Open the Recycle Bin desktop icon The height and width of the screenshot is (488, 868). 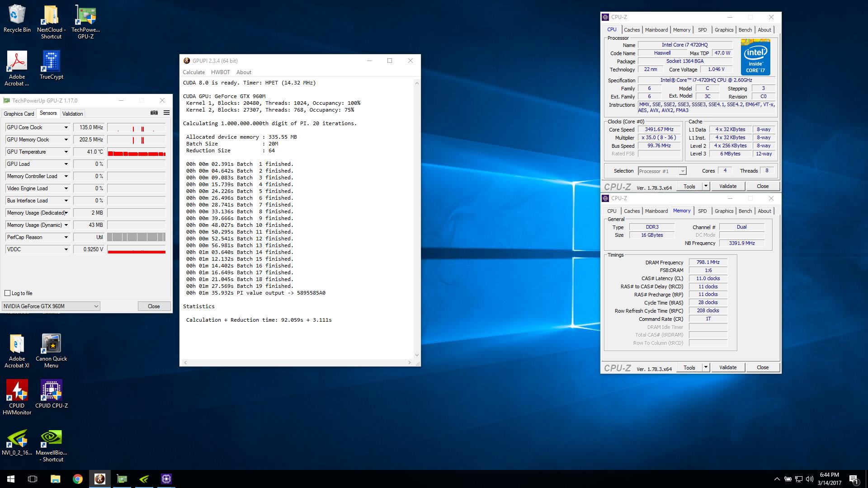click(17, 19)
